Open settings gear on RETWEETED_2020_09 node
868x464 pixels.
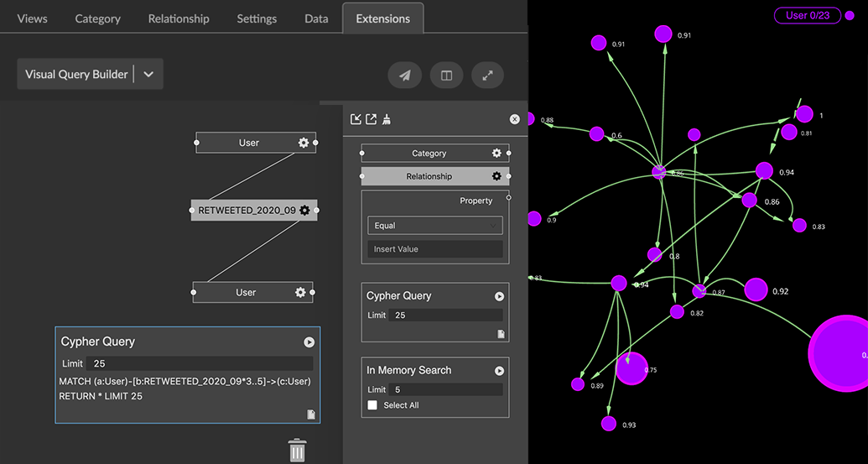point(304,210)
